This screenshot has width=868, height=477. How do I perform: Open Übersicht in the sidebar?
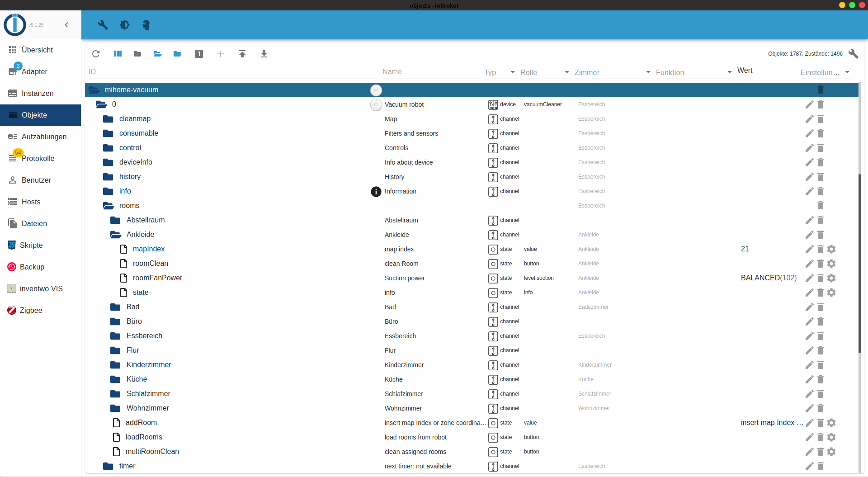pos(41,50)
